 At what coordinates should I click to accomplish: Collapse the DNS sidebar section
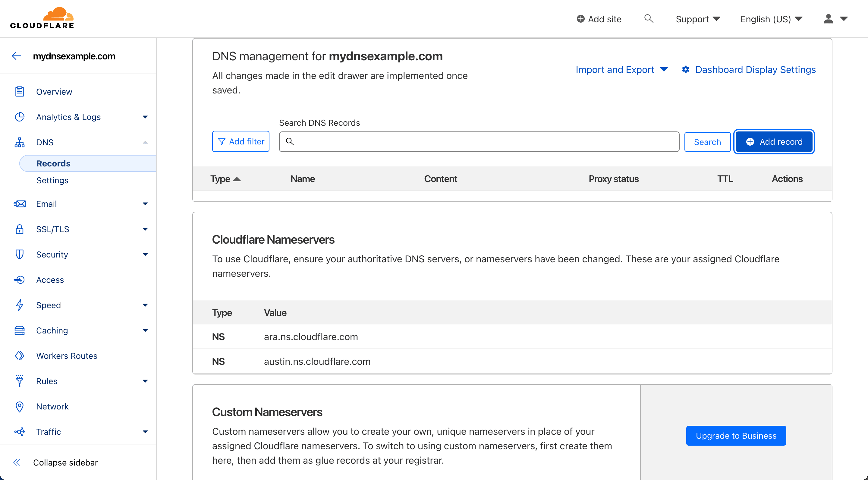point(145,142)
